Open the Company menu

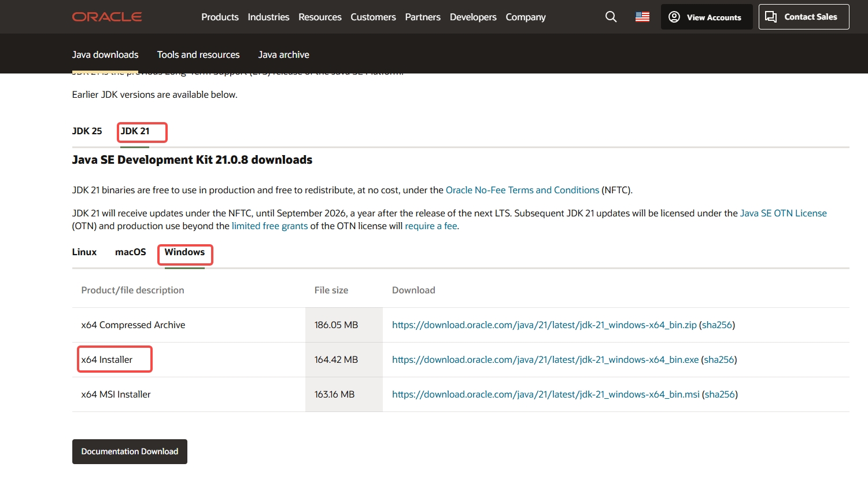(526, 17)
